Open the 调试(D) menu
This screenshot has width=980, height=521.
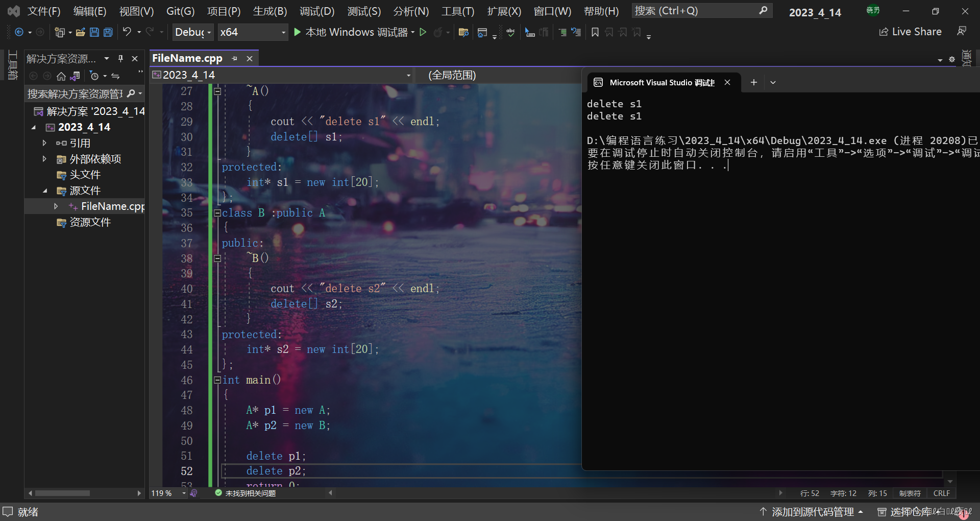tap(316, 11)
